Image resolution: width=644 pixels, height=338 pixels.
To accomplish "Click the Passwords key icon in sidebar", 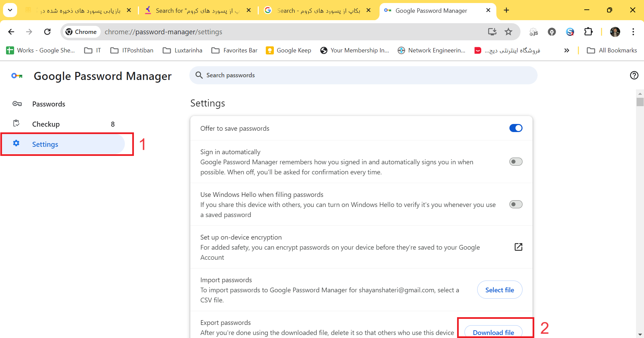I will (x=17, y=103).
